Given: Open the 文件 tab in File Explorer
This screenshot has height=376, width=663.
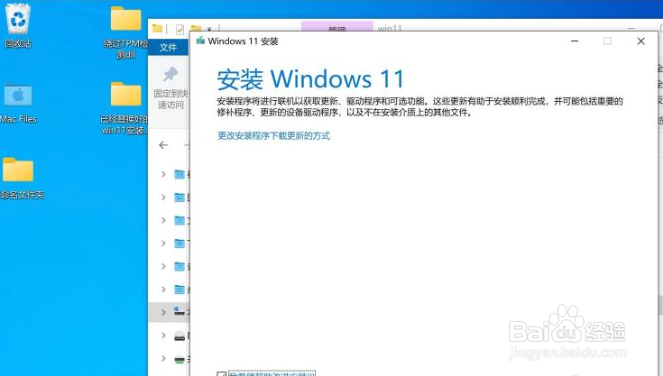Looking at the screenshot, I should pos(168,47).
